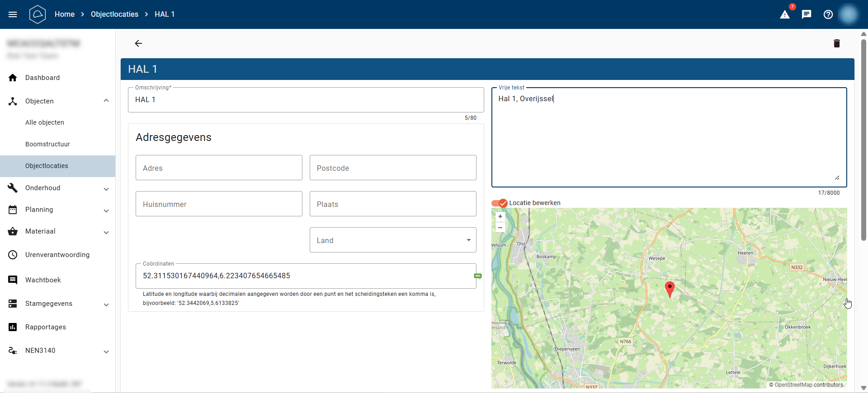
Task: Open the hamburger navigation menu
Action: (x=13, y=14)
